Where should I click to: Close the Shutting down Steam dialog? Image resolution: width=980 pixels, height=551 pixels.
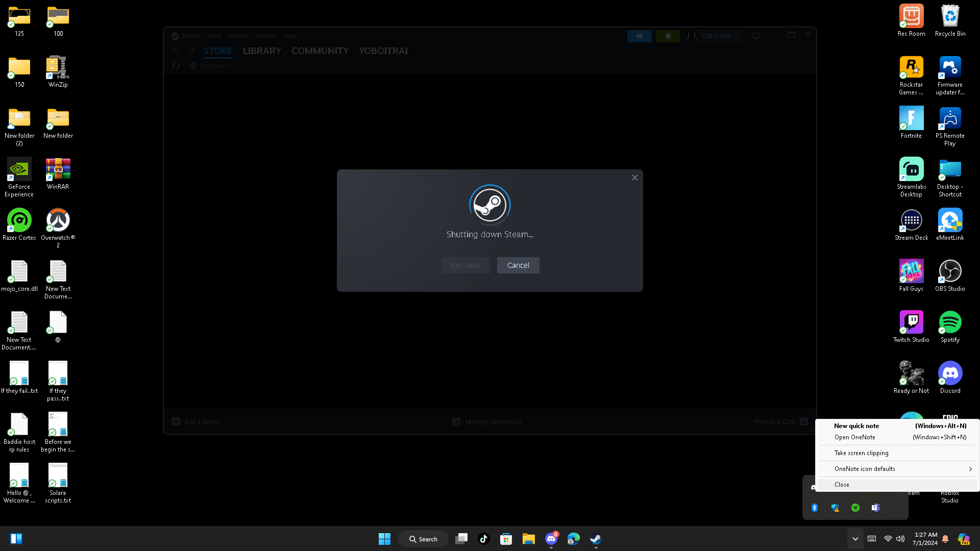635,178
